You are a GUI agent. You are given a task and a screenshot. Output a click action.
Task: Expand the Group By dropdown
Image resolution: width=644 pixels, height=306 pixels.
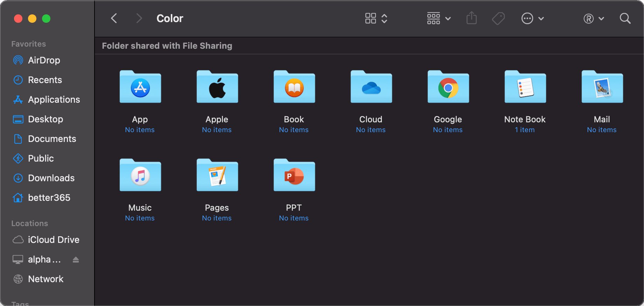click(439, 19)
